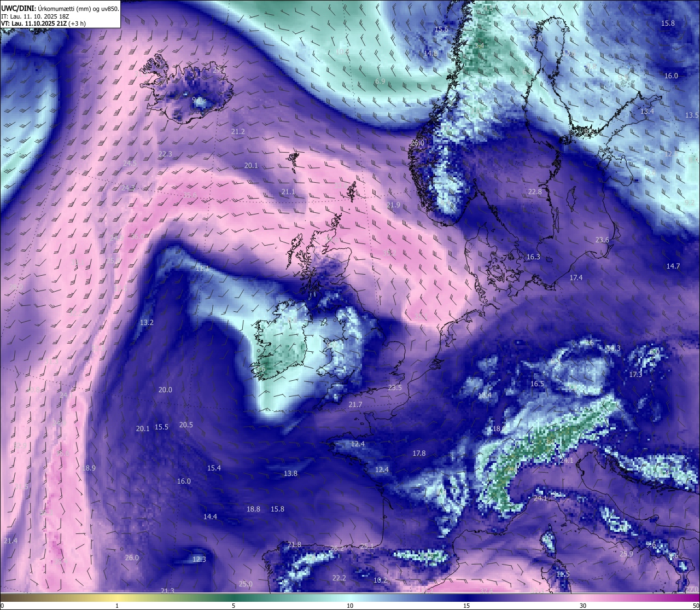Click the 13.2 value west of Ireland
The width and height of the screenshot is (700, 610).
(147, 323)
